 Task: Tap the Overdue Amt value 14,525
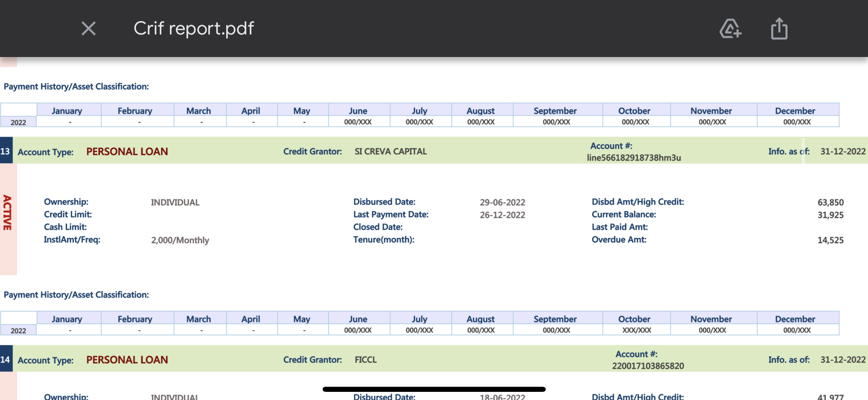pos(830,240)
